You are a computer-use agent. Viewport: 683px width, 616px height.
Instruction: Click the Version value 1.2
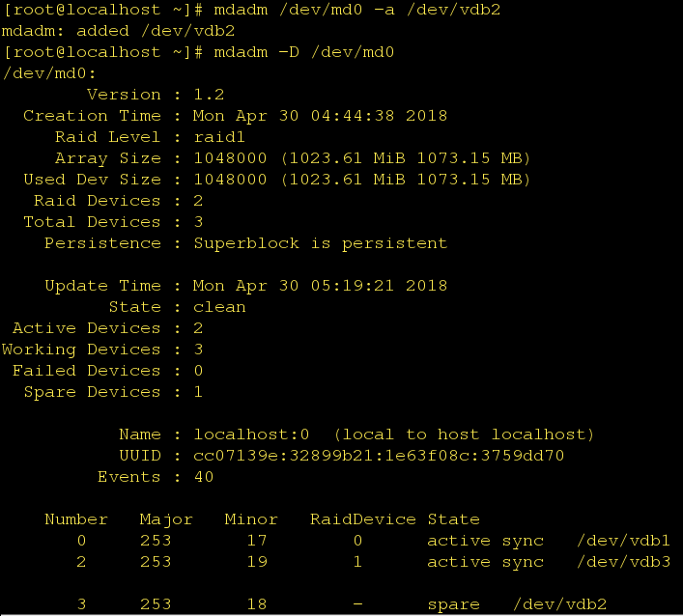pyautogui.click(x=209, y=95)
